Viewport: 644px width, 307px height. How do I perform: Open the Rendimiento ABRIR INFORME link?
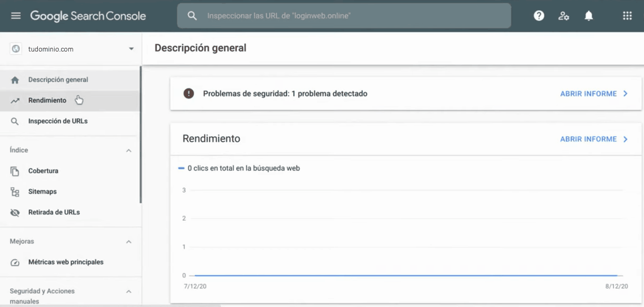[x=588, y=139]
